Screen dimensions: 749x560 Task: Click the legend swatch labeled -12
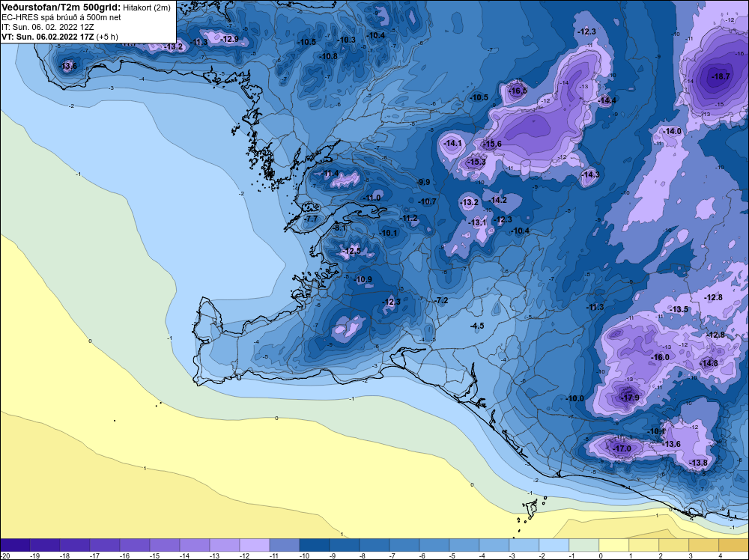tap(255, 545)
